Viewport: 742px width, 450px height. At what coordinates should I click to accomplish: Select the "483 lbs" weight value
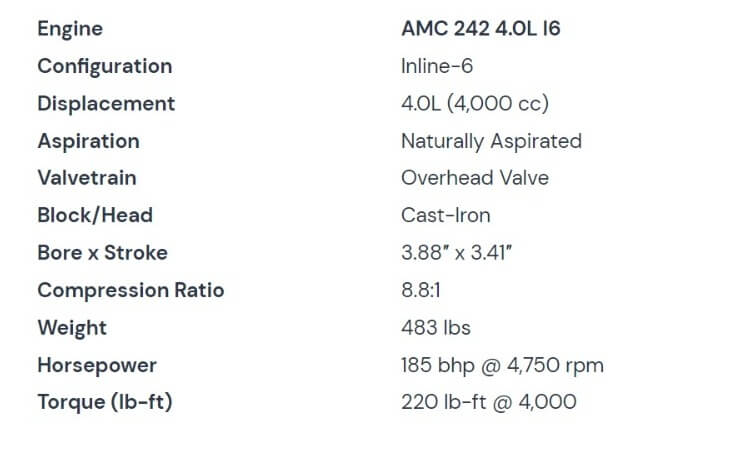tap(436, 327)
